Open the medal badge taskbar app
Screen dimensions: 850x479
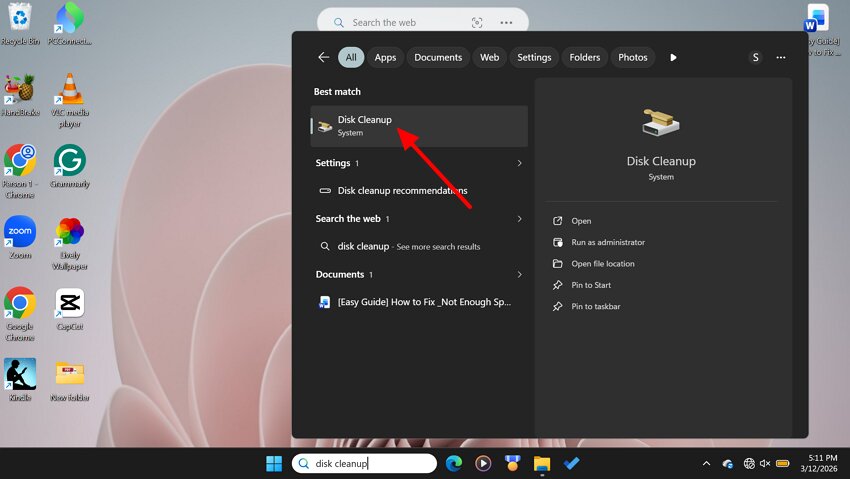coord(512,463)
